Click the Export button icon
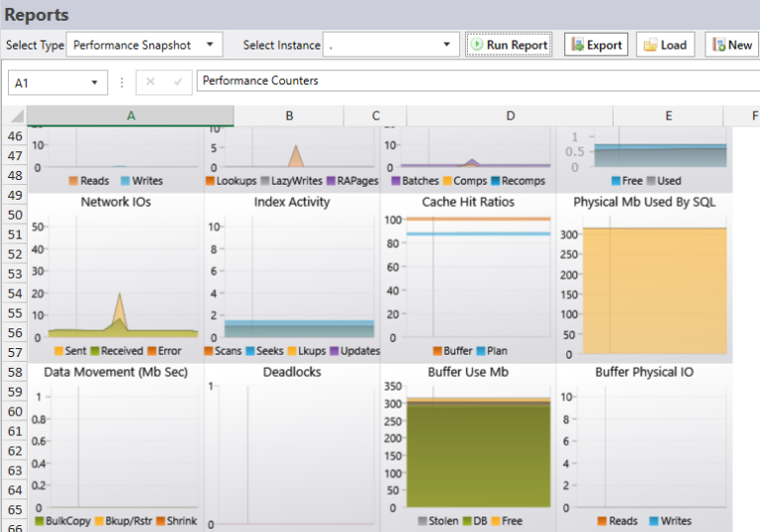 pos(576,44)
